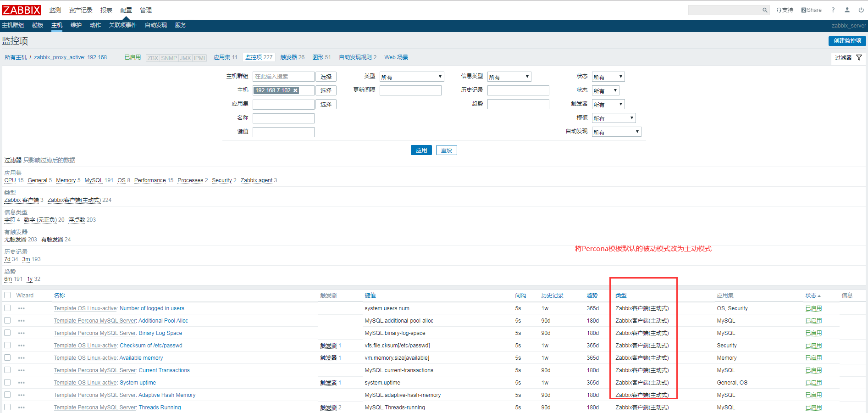The width and height of the screenshot is (868, 413).
Task: Open wizard dots for Adaptive Hash Memory
Action: tap(22, 395)
